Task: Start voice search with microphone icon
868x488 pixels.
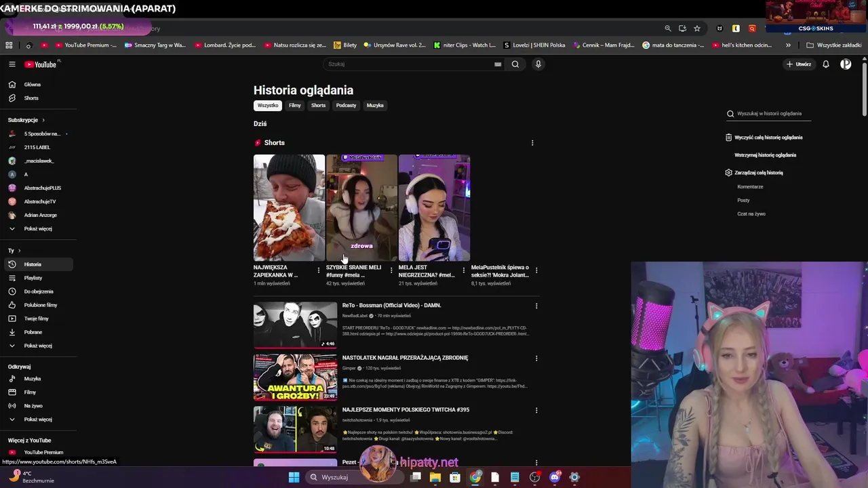Action: coord(538,64)
